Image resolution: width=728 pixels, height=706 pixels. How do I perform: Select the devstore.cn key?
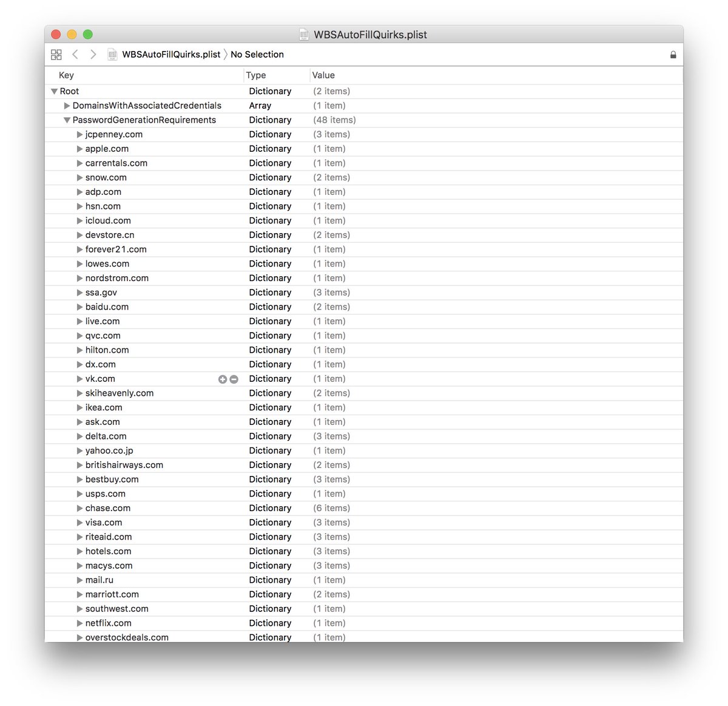[x=110, y=235]
